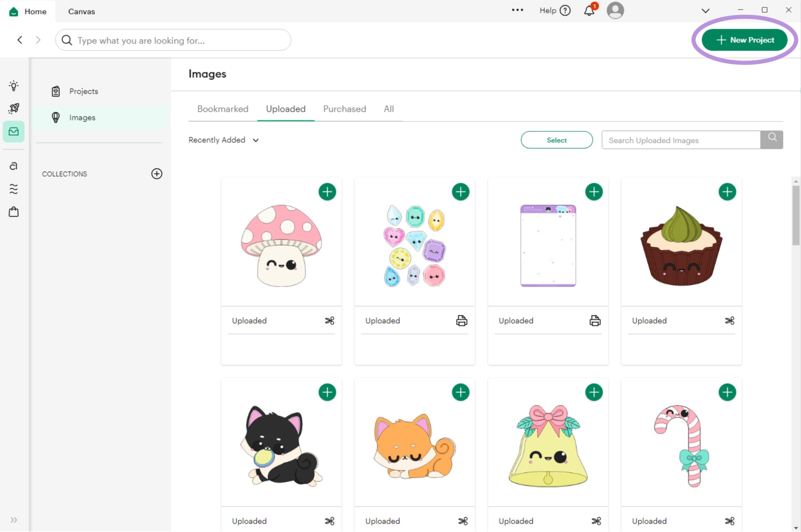This screenshot has height=532, width=801.
Task: Open the rocket sidebar icon
Action: click(13, 109)
